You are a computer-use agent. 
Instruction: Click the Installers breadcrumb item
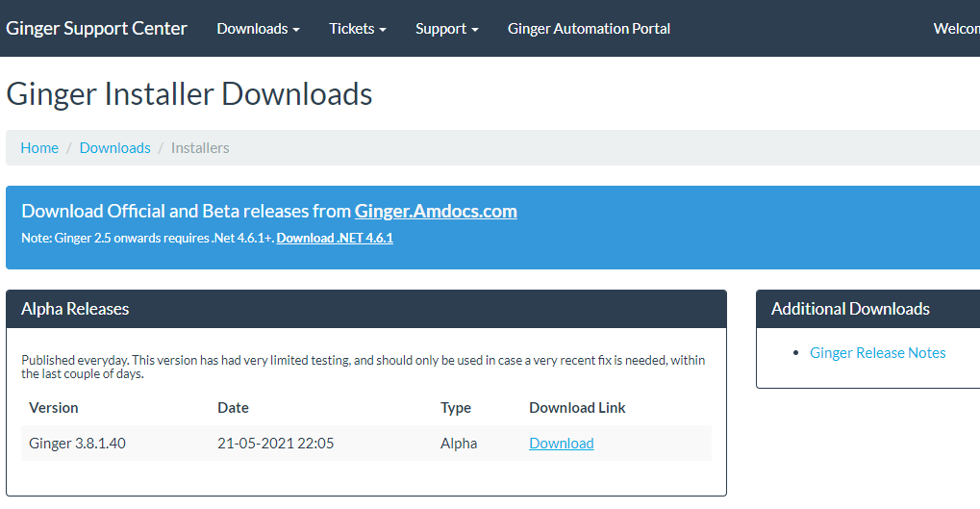point(200,148)
